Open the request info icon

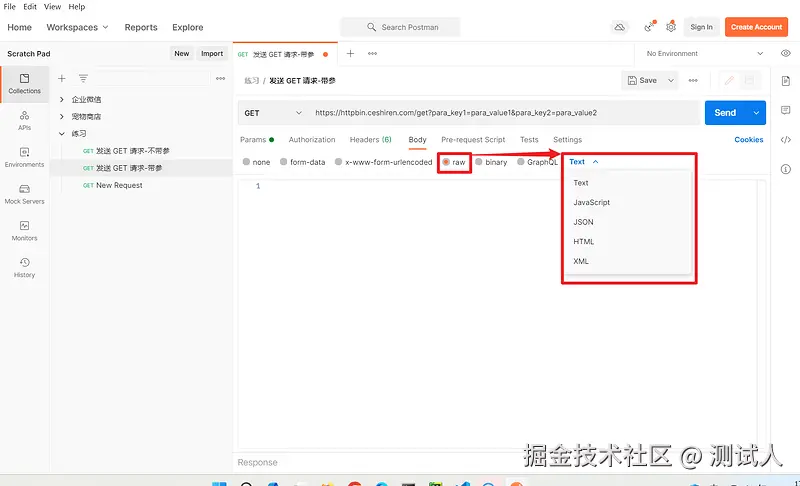tap(786, 169)
